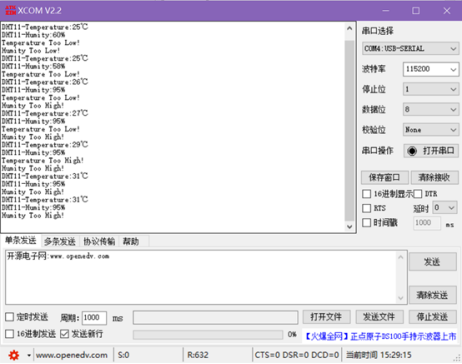
Task: Click the red gear settings icon
Action: [x=14, y=355]
